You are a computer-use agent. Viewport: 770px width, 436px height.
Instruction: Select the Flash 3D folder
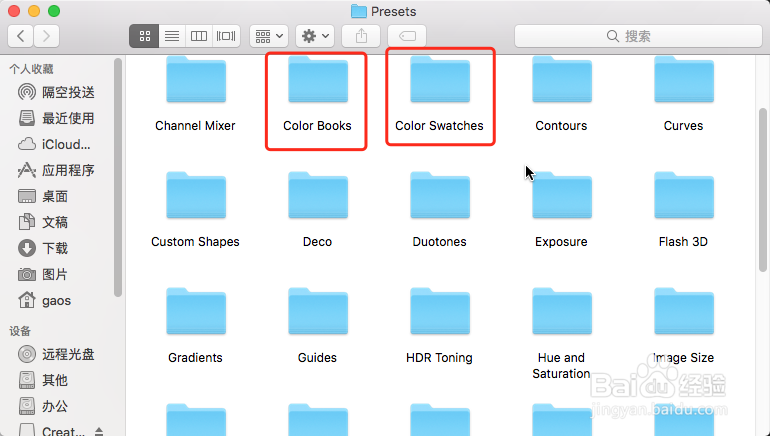pos(684,210)
